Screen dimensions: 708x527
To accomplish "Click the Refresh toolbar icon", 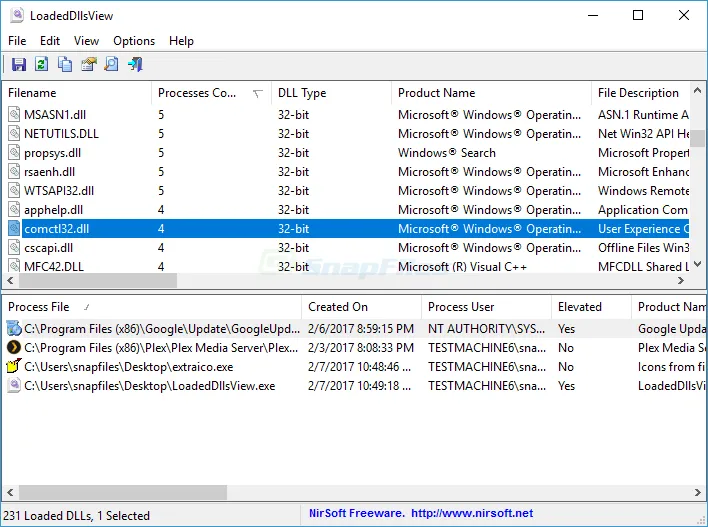I will tap(42, 64).
